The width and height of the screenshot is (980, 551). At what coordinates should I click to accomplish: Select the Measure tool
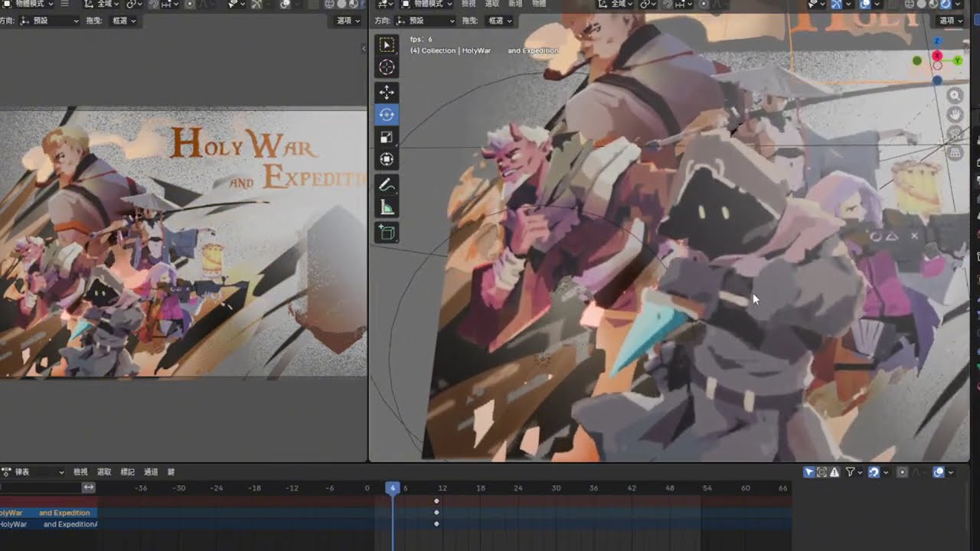[387, 207]
